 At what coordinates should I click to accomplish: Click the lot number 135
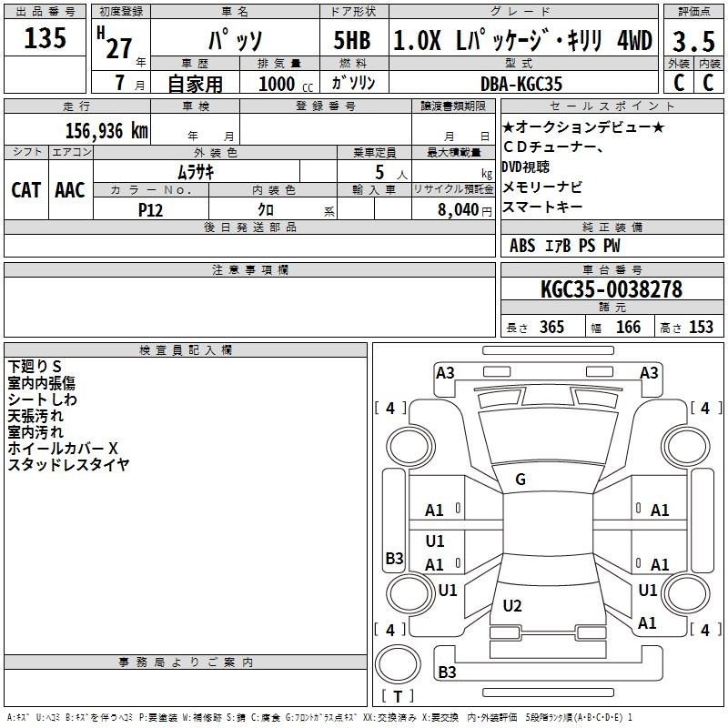(45, 38)
